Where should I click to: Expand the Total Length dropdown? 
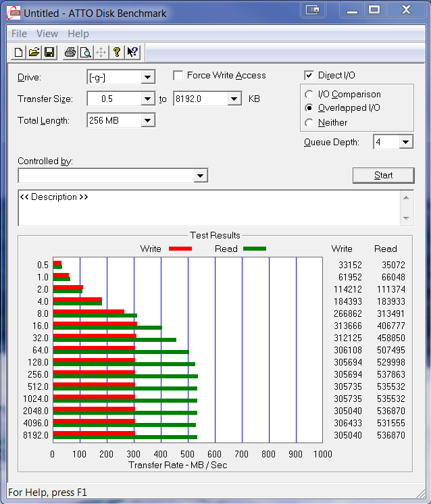point(148,121)
